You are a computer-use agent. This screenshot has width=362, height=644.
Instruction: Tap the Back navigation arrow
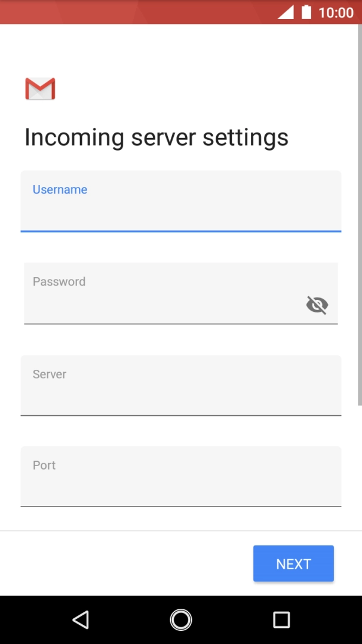[x=81, y=620]
